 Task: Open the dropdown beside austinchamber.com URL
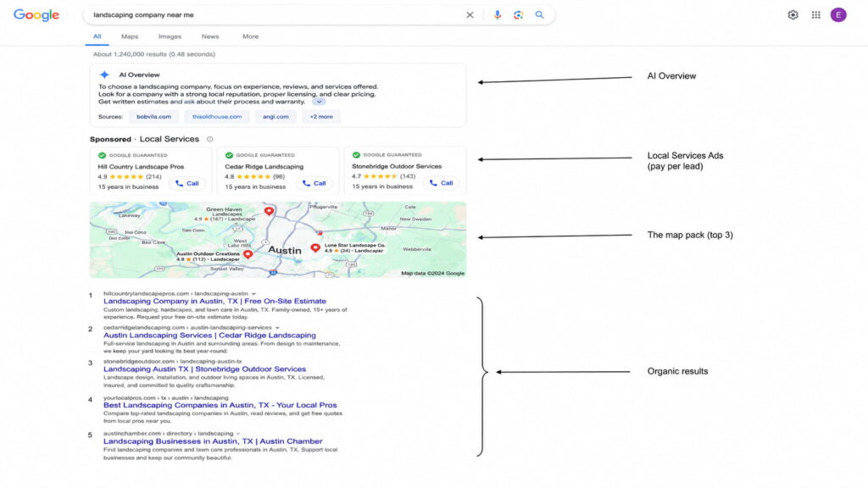coord(238,434)
